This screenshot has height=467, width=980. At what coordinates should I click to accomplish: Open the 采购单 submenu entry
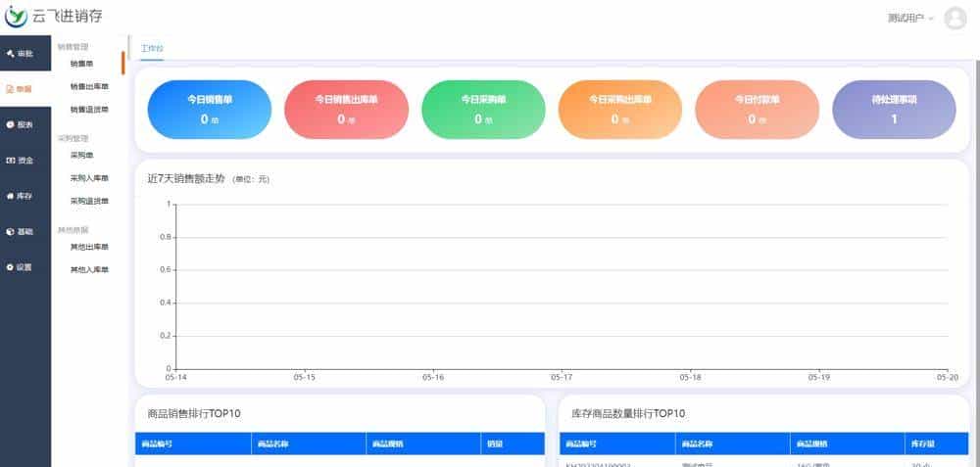(81, 156)
